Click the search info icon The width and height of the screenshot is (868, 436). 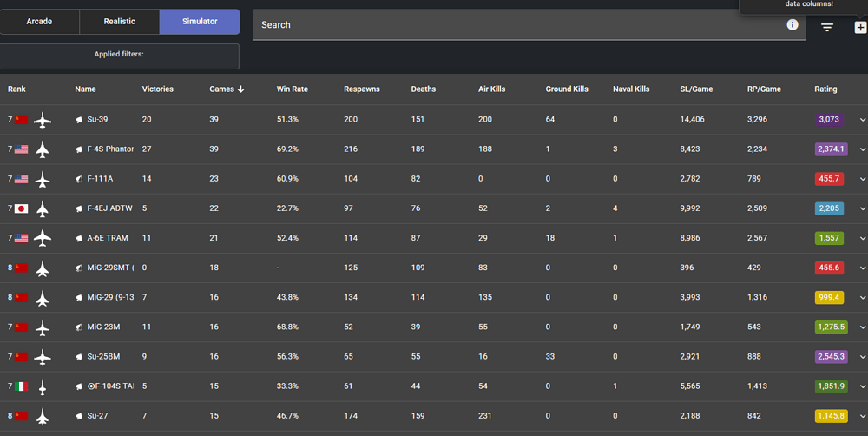pos(792,24)
